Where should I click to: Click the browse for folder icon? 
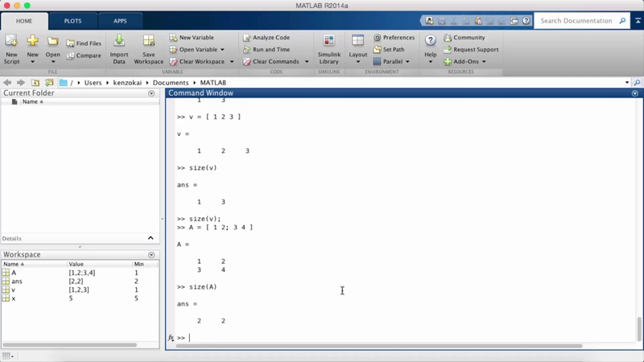pyautogui.click(x=49, y=83)
